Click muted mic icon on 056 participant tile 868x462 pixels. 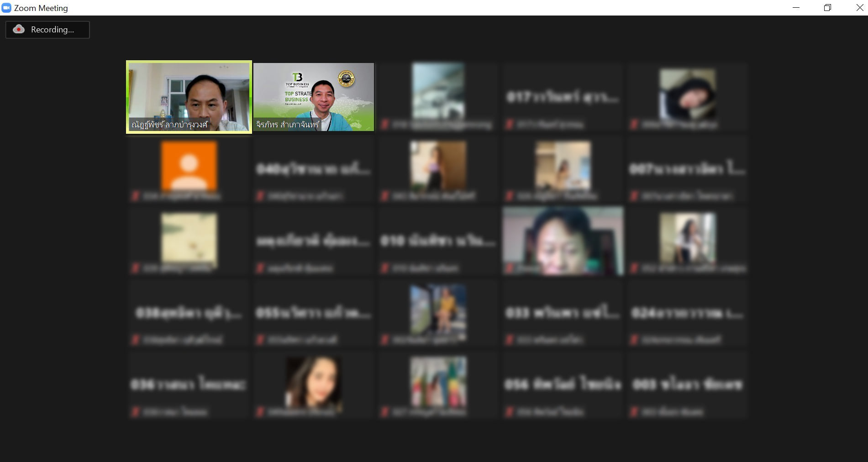point(509,412)
